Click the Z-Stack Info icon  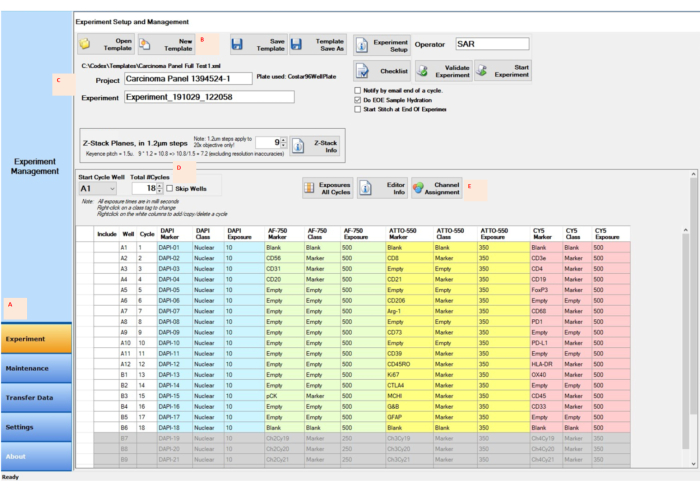[x=298, y=146]
